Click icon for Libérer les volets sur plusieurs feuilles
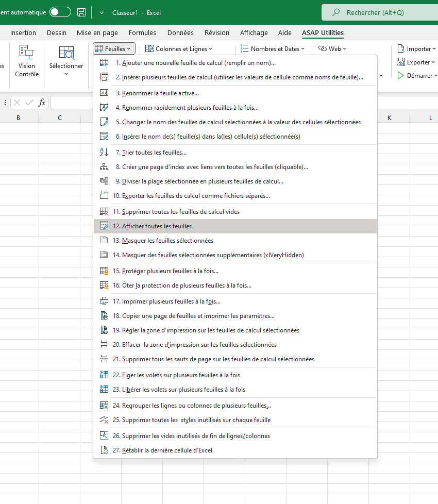Viewport: 438px width, 504px height. coord(104,389)
